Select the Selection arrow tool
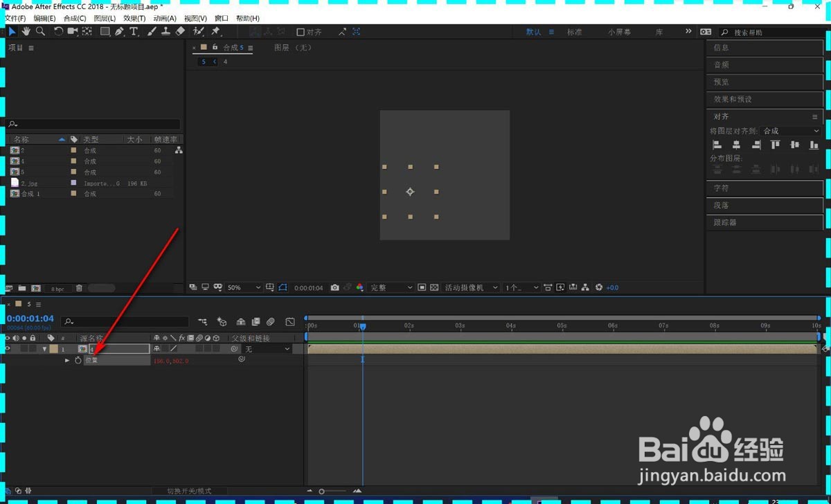831x504 pixels. 12,31
